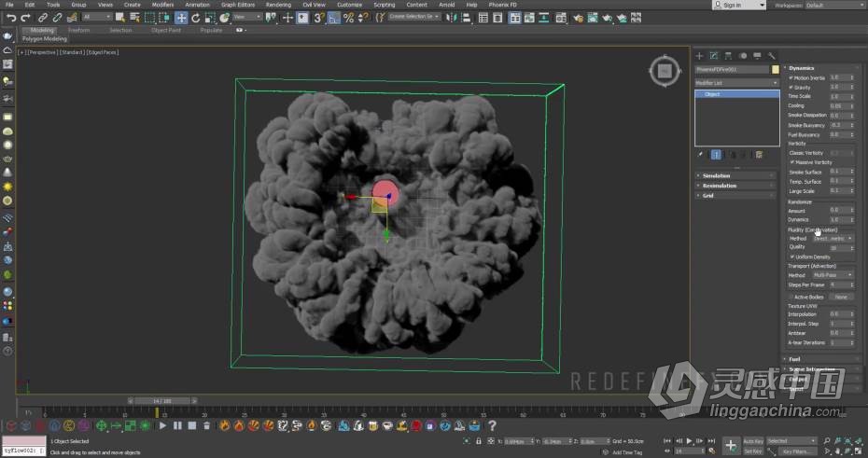Click the selection lock toggle icon
Screen dimensions: 868x458
click(x=478, y=441)
